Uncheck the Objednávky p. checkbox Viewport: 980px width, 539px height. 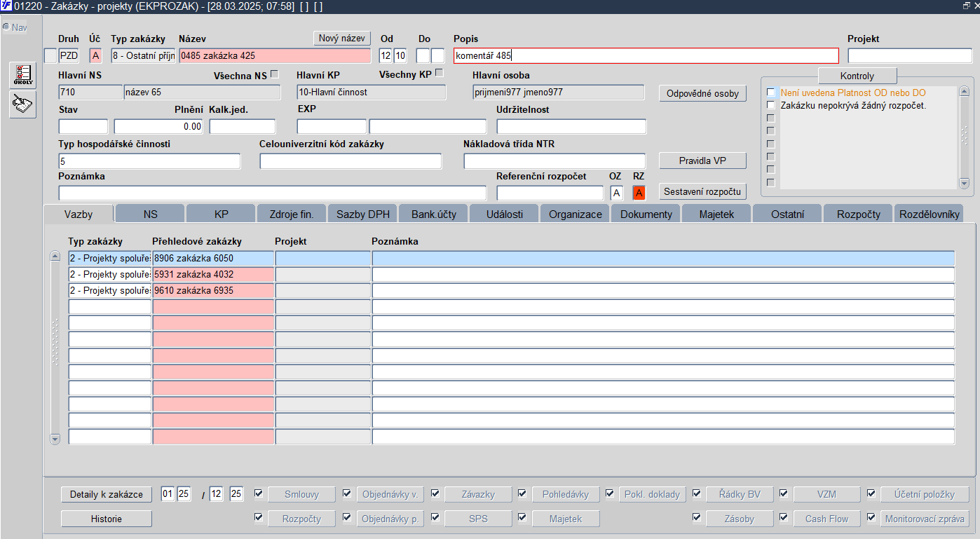(347, 517)
